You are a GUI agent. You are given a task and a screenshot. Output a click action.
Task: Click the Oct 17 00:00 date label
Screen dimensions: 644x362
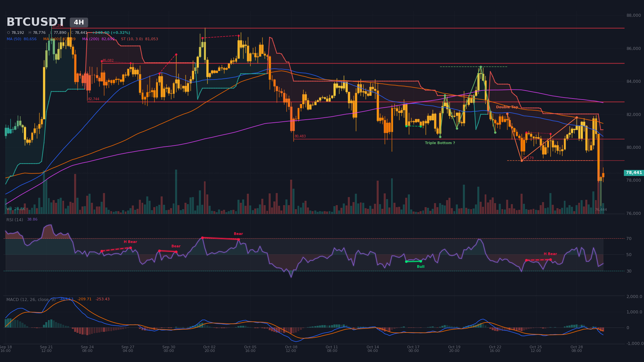[413, 349]
